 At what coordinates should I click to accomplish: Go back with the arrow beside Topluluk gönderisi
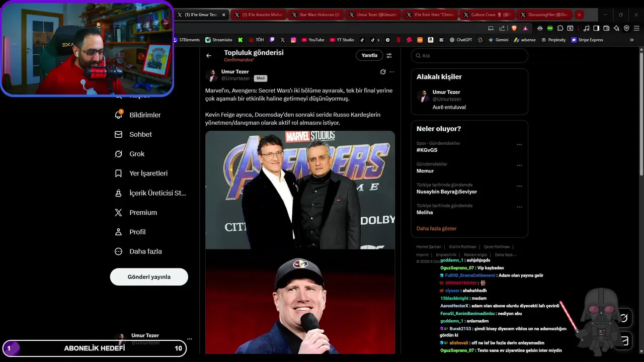tap(209, 55)
